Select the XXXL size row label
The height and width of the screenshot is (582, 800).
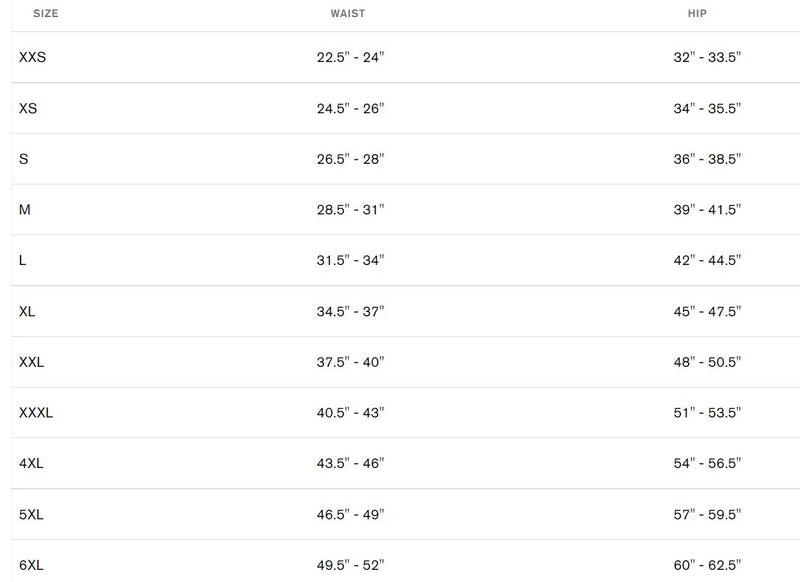[x=36, y=413]
